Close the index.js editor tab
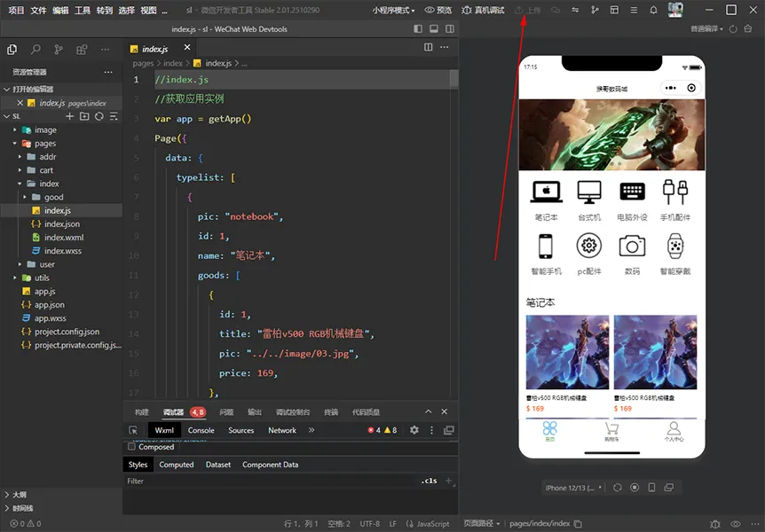Screen dimensions: 765x532 187,47
